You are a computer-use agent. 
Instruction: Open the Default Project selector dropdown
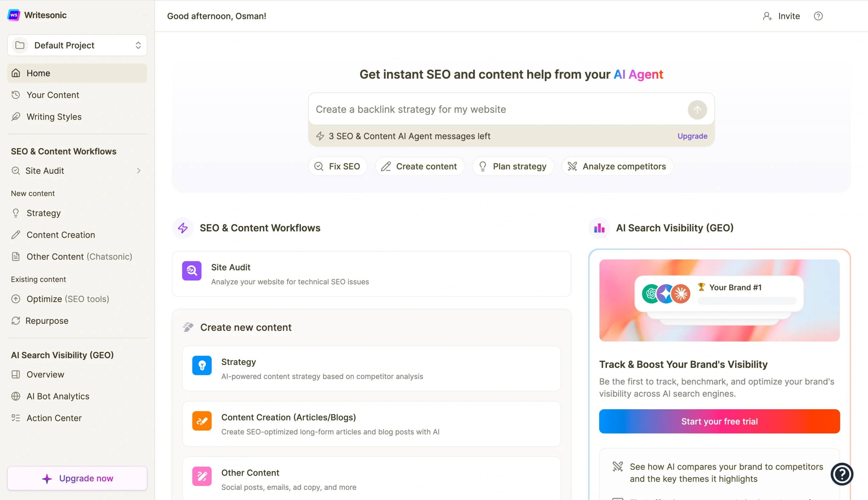tap(77, 45)
